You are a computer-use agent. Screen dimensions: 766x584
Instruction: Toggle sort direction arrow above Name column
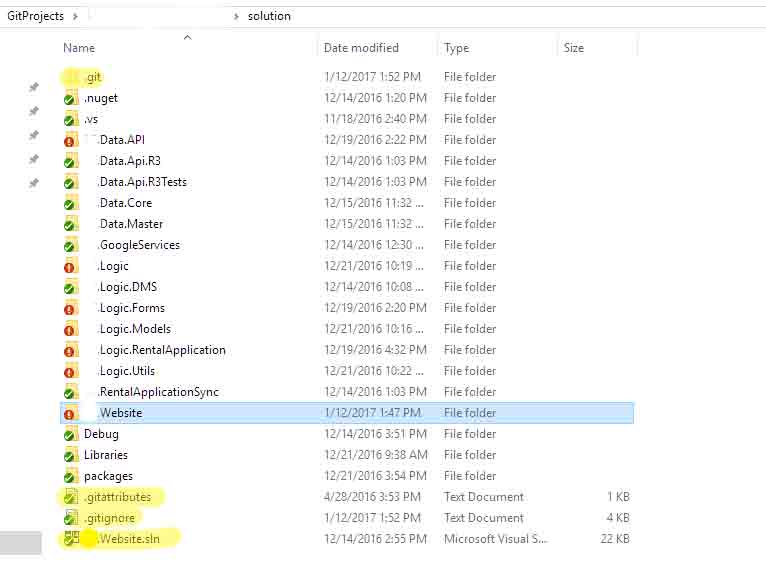coord(188,37)
